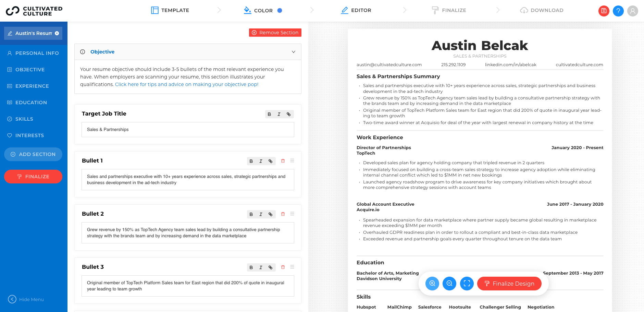The height and width of the screenshot is (312, 644).
Task: Collapse the Objective section chevron
Action: click(293, 52)
